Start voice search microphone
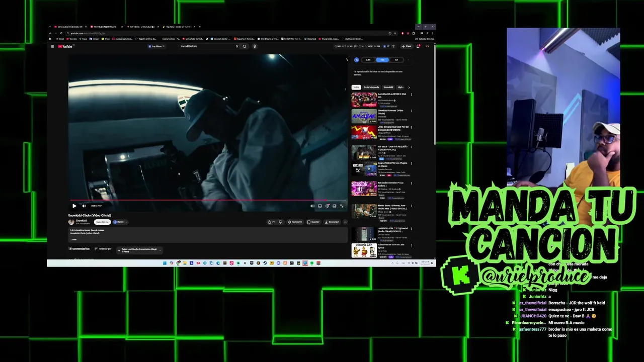 tap(255, 46)
